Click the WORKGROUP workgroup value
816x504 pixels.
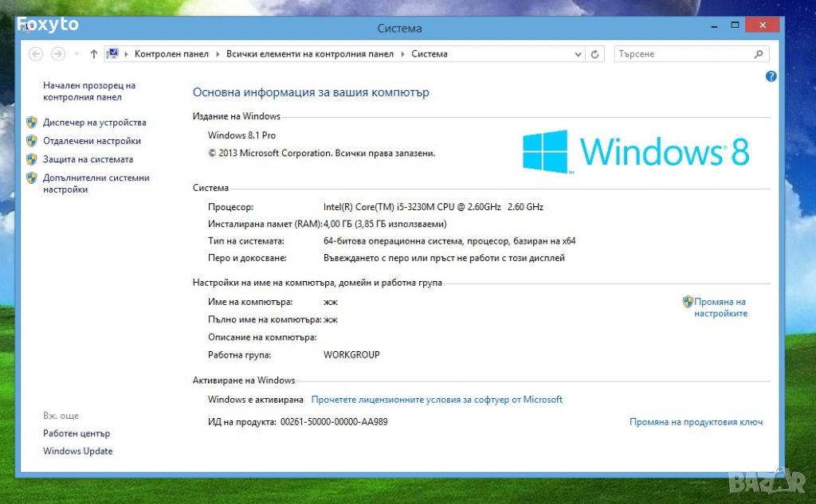coord(351,355)
